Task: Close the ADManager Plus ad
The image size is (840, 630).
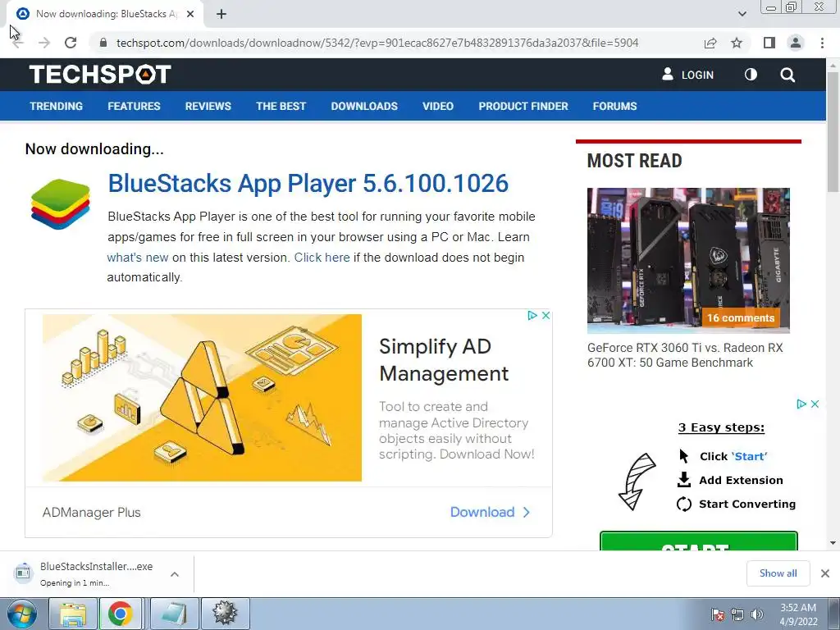Action: [x=546, y=316]
